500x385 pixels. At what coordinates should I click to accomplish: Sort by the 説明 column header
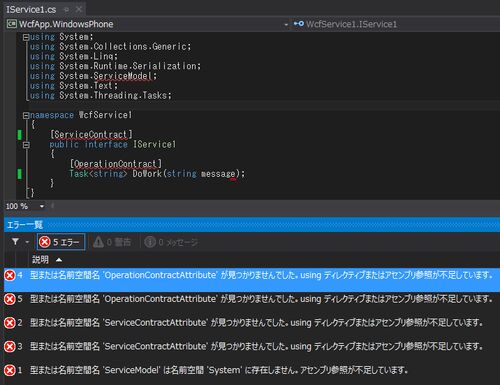(x=40, y=260)
